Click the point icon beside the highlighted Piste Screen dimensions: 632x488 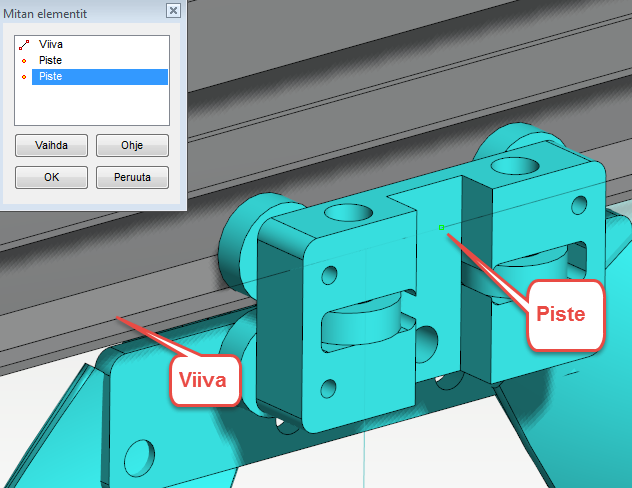[x=24, y=77]
